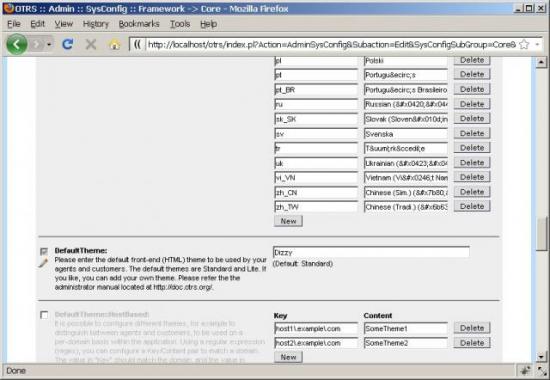Delete the Vietnam language row
The width and height of the screenshot is (550, 380).
click(x=472, y=177)
